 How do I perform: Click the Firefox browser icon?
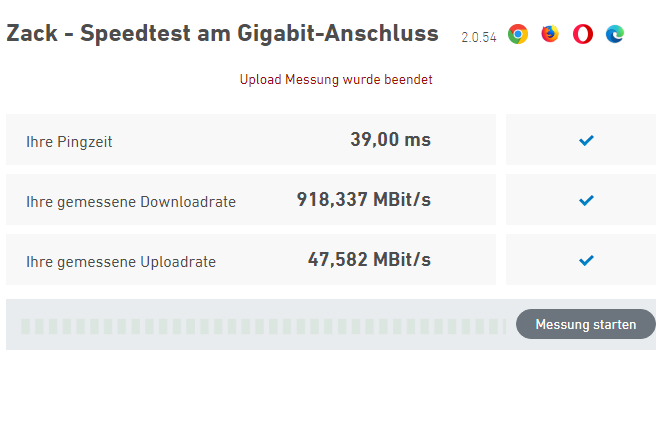pyautogui.click(x=550, y=34)
